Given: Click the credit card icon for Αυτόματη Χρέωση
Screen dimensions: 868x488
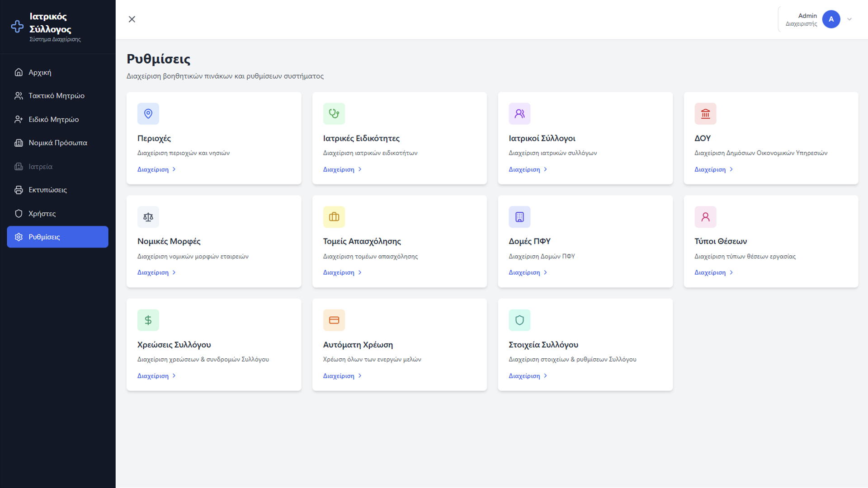Looking at the screenshot, I should [x=334, y=320].
